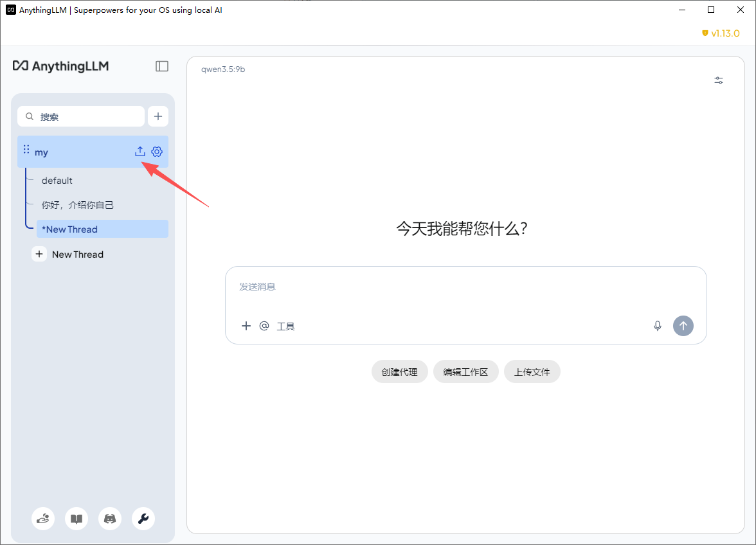The image size is (756, 545).
Task: Open the chat settings sliders icon
Action: (719, 80)
